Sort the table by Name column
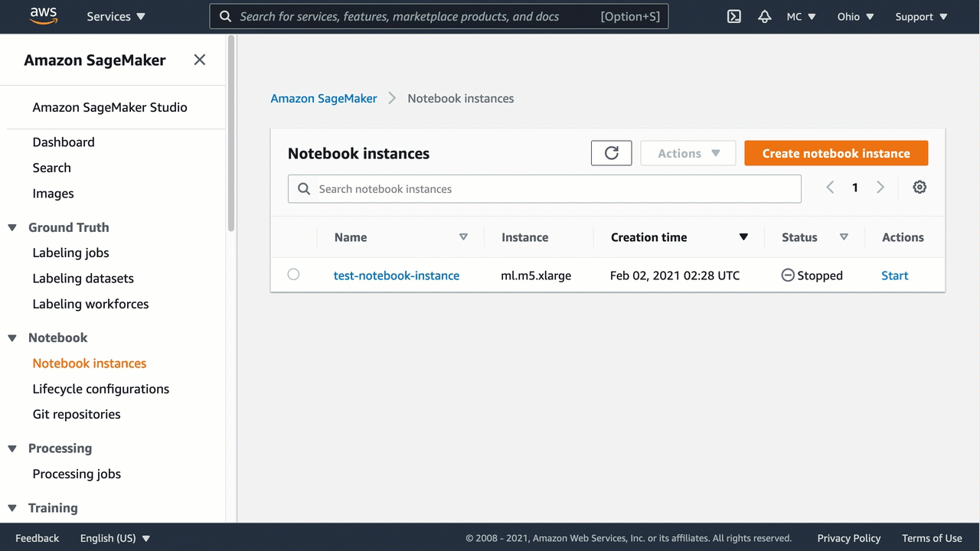The height and width of the screenshot is (551, 980). point(463,237)
